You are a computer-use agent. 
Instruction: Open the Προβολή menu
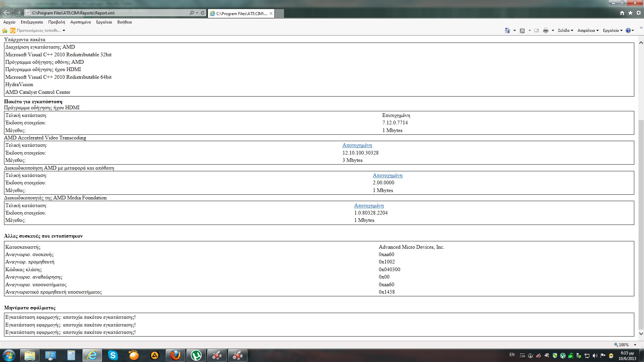coord(57,22)
